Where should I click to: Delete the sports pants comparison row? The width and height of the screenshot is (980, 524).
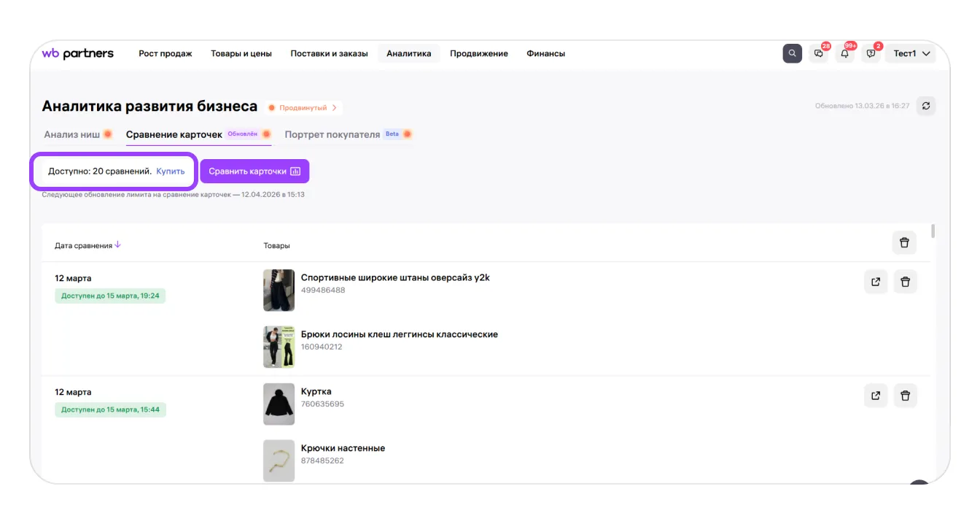(x=905, y=282)
